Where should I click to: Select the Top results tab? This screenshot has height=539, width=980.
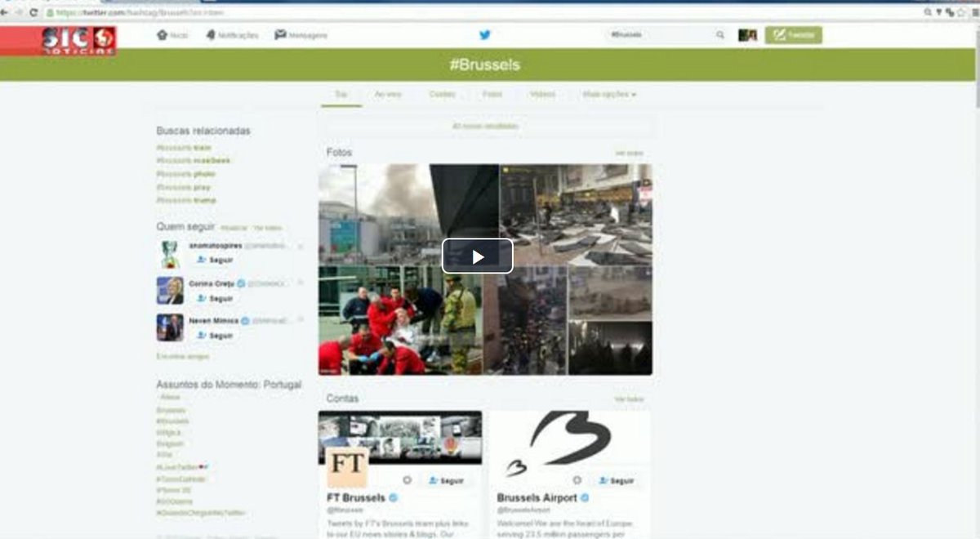pos(341,95)
